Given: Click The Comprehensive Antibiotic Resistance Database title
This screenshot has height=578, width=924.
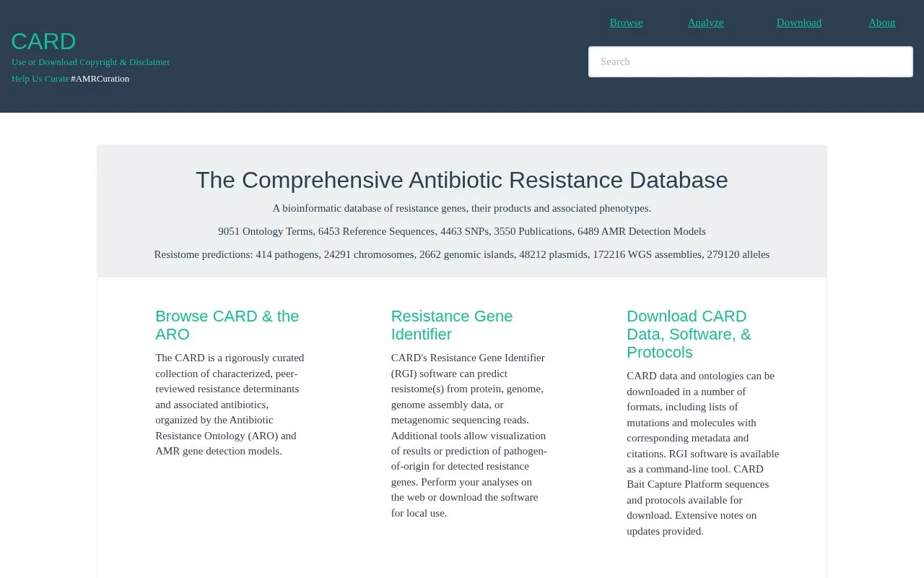Looking at the screenshot, I should [x=462, y=180].
